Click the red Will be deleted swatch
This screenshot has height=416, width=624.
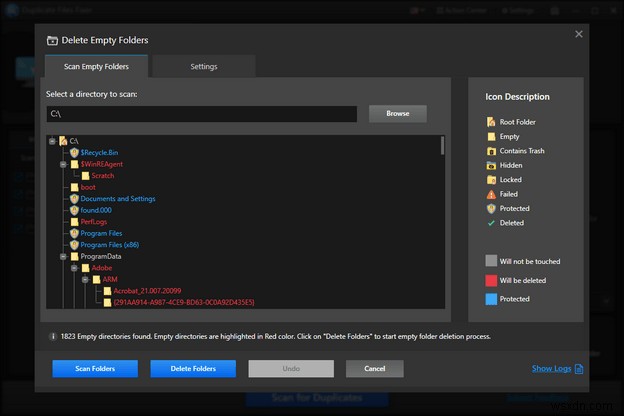tap(491, 280)
